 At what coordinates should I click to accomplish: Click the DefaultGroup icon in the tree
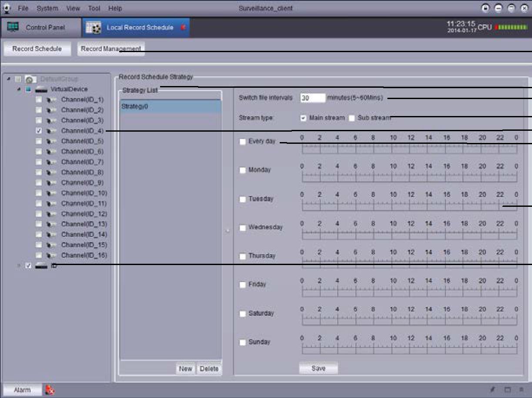click(30, 79)
